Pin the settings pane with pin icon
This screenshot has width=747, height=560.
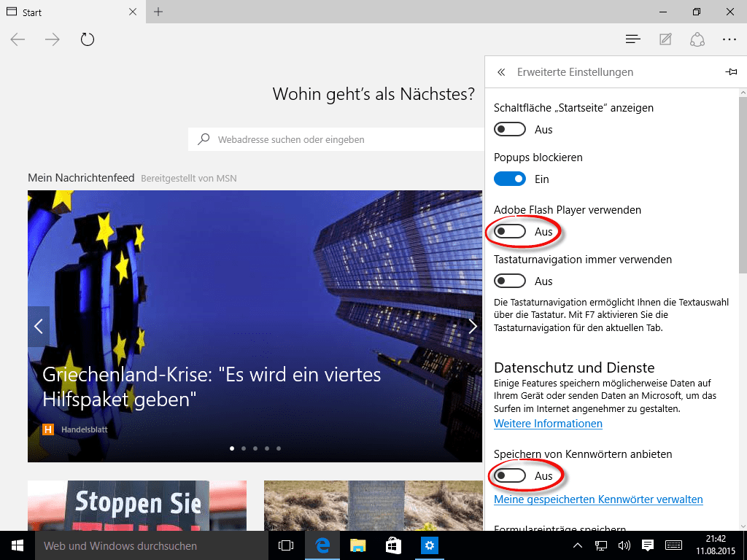click(731, 72)
